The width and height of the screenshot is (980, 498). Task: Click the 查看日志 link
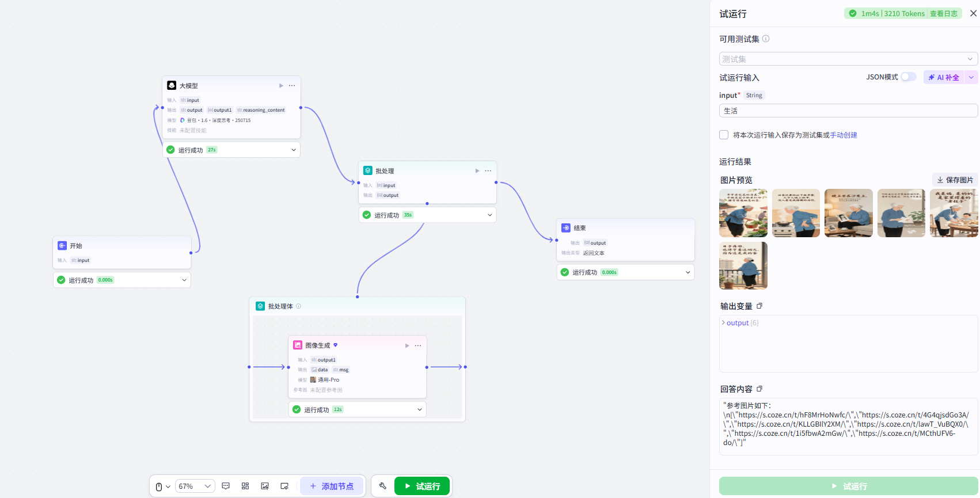tap(944, 13)
